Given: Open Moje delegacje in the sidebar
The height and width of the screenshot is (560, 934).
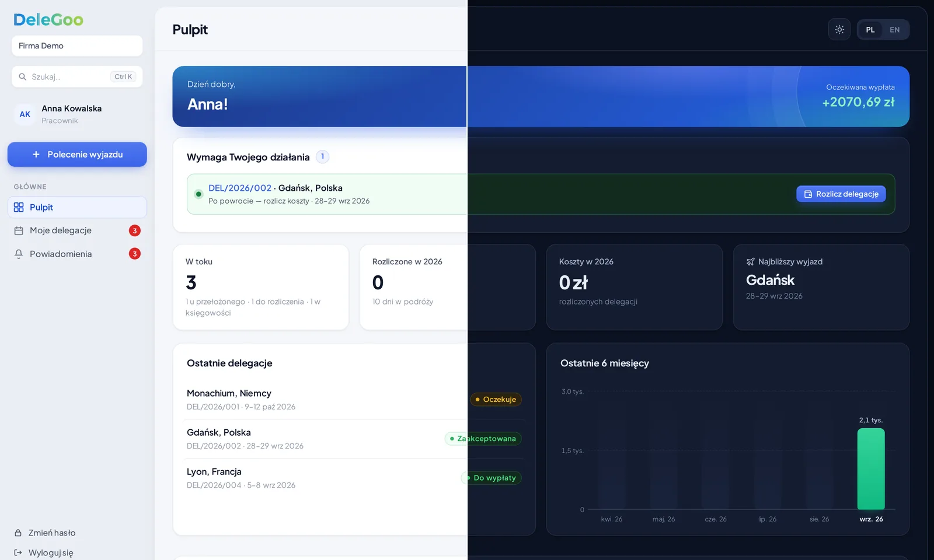Looking at the screenshot, I should 77,230.
